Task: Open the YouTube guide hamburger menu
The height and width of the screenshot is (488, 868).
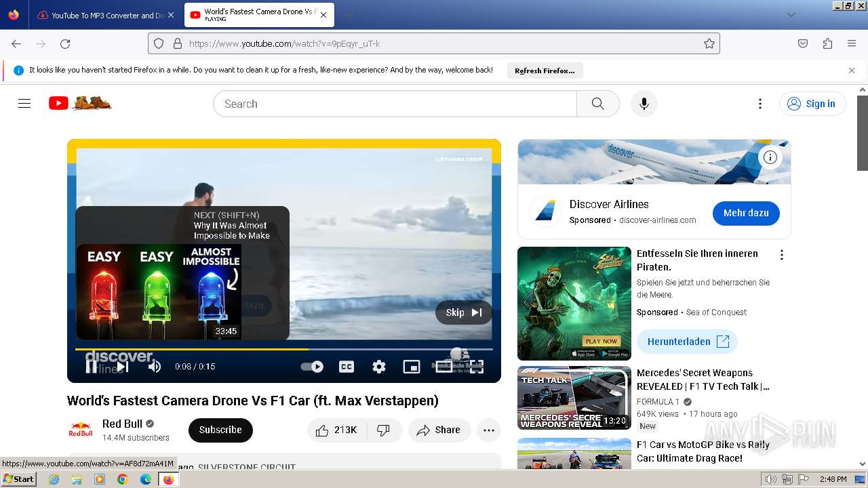Action: click(x=24, y=104)
